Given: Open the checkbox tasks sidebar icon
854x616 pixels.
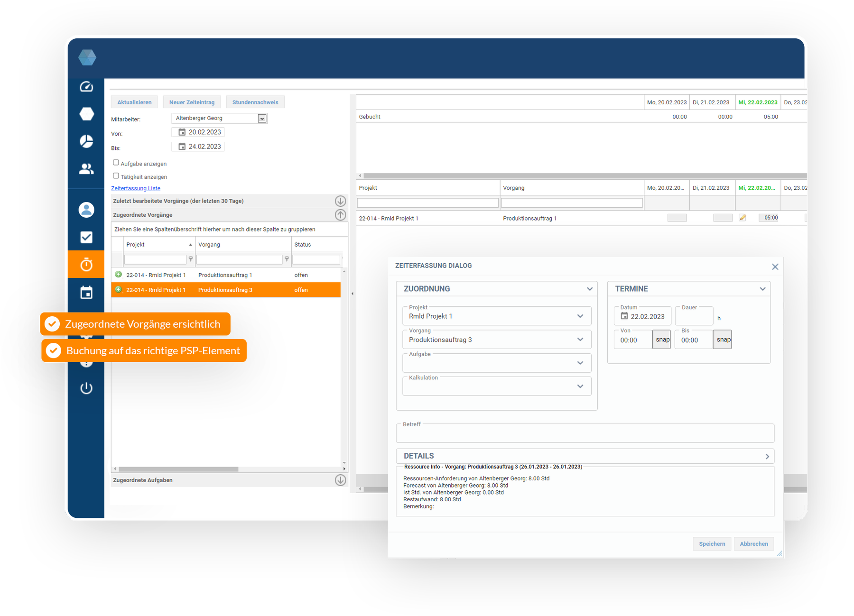Looking at the screenshot, I should click(86, 237).
